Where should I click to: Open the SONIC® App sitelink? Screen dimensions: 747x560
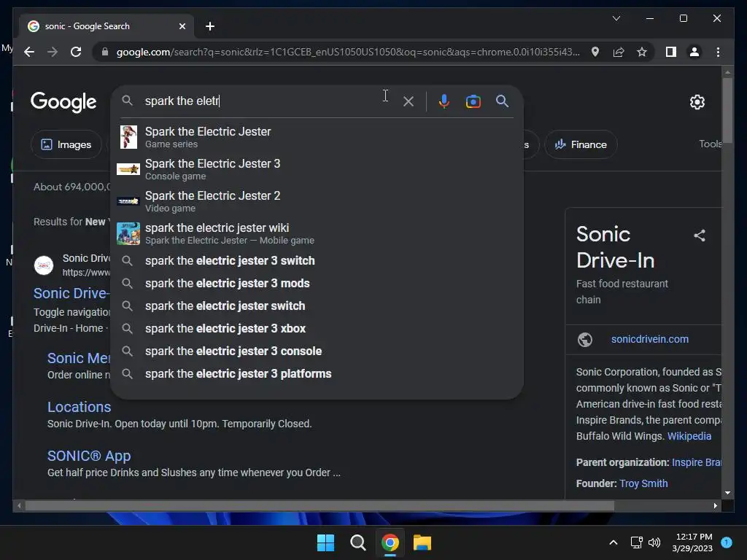[x=89, y=456]
